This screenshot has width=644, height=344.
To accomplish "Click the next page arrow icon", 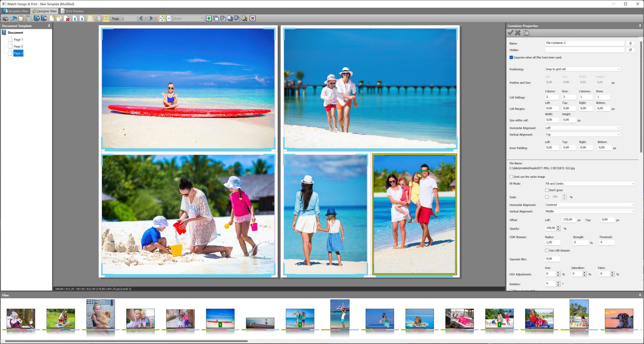I will point(151,18).
